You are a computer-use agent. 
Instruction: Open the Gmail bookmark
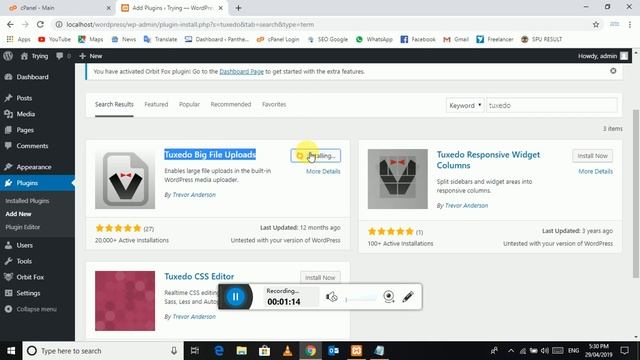coord(456,39)
